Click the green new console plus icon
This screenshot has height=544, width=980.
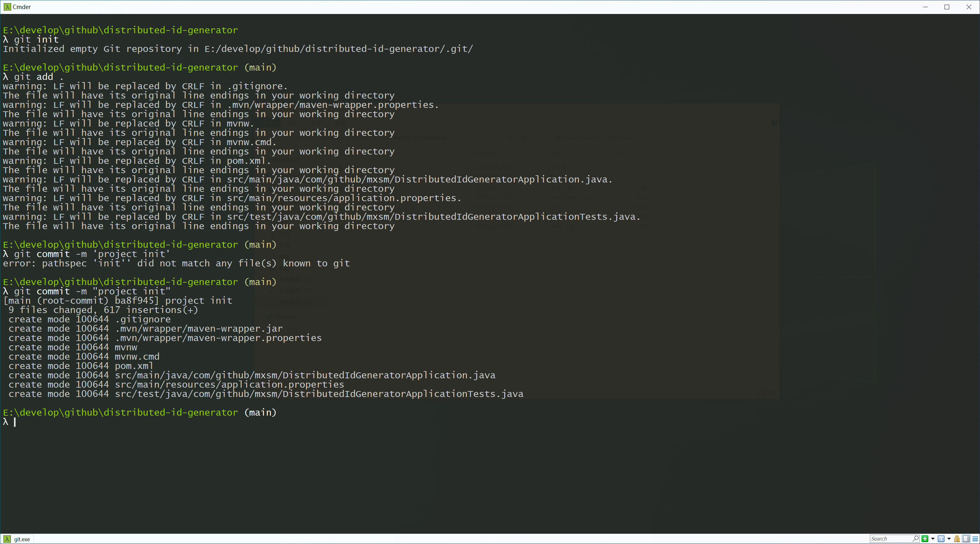point(925,539)
